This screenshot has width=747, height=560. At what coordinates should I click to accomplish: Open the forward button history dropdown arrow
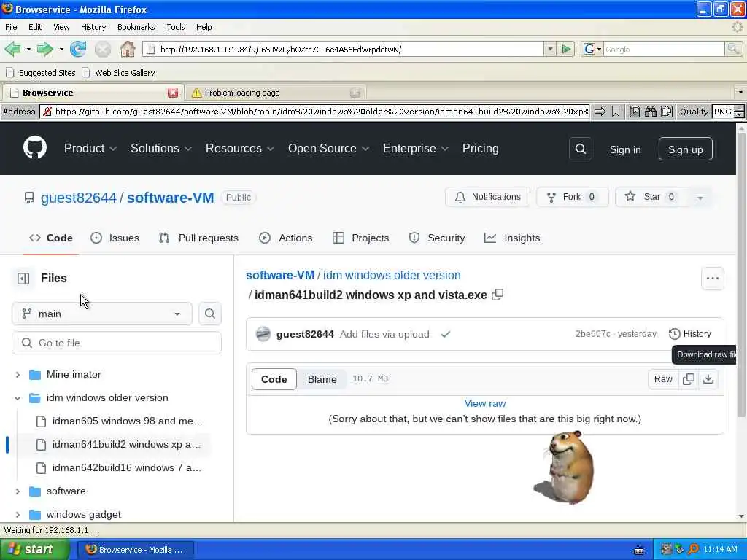pos(61,49)
